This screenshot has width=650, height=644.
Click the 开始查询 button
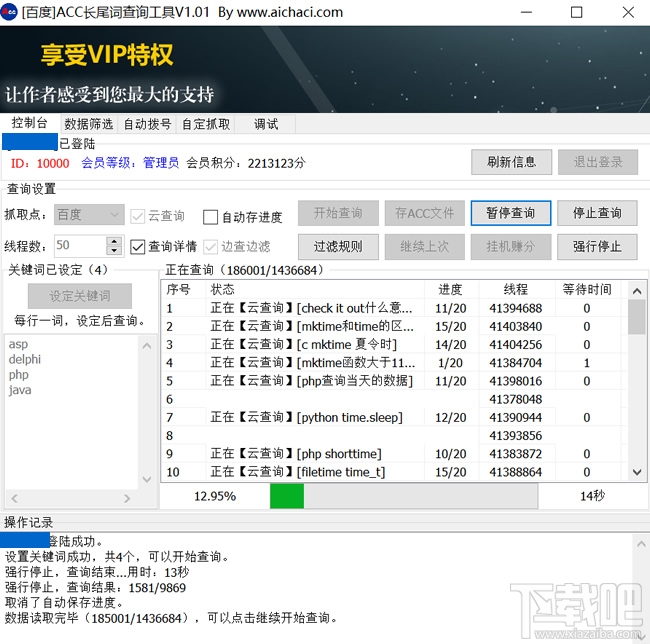pyautogui.click(x=338, y=213)
